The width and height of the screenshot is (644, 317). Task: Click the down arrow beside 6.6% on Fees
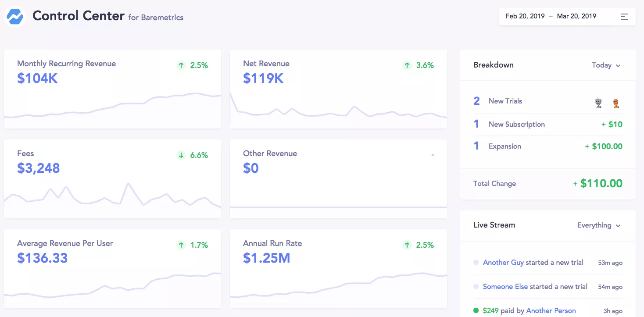click(x=181, y=155)
